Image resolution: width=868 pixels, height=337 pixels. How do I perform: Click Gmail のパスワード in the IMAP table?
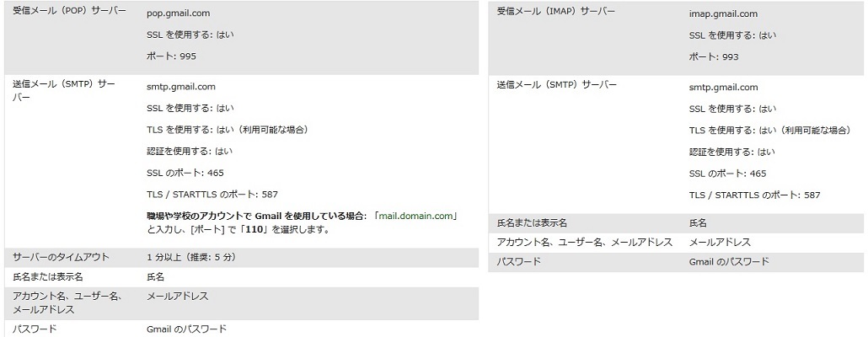click(728, 262)
